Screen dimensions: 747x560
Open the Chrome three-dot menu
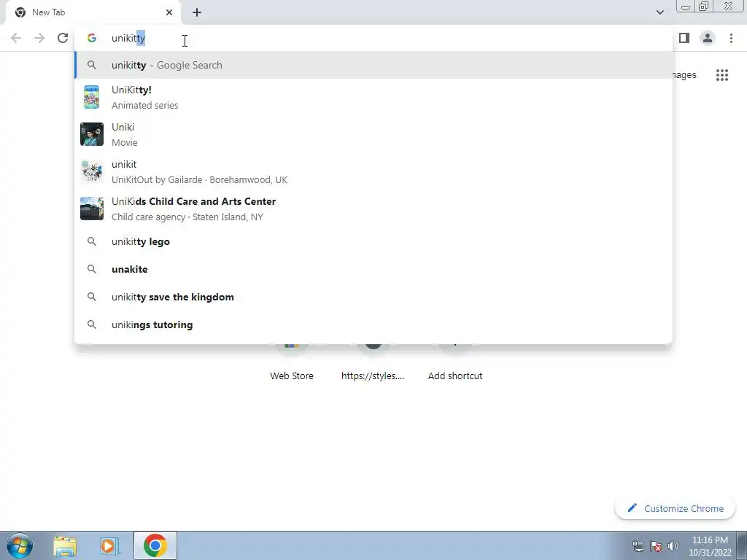coord(731,38)
